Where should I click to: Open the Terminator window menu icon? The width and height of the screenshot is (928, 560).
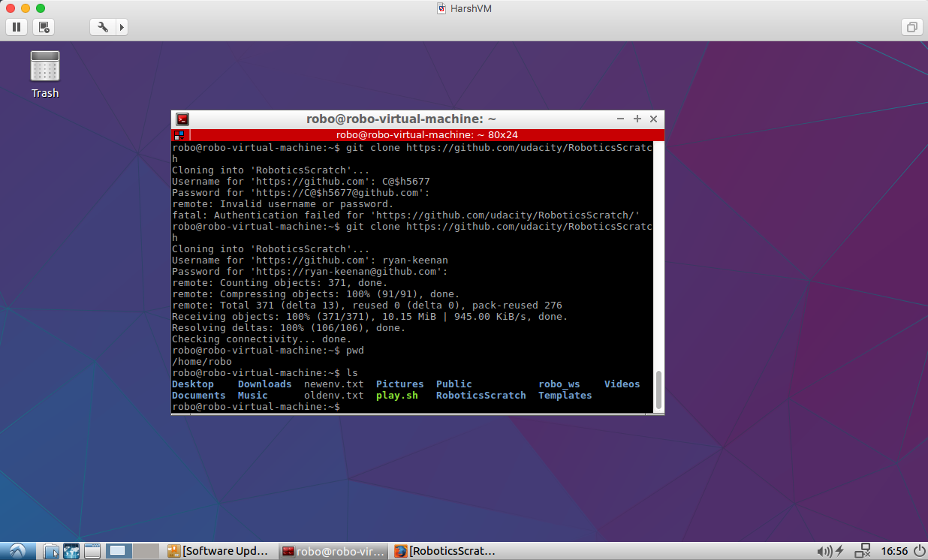182,119
